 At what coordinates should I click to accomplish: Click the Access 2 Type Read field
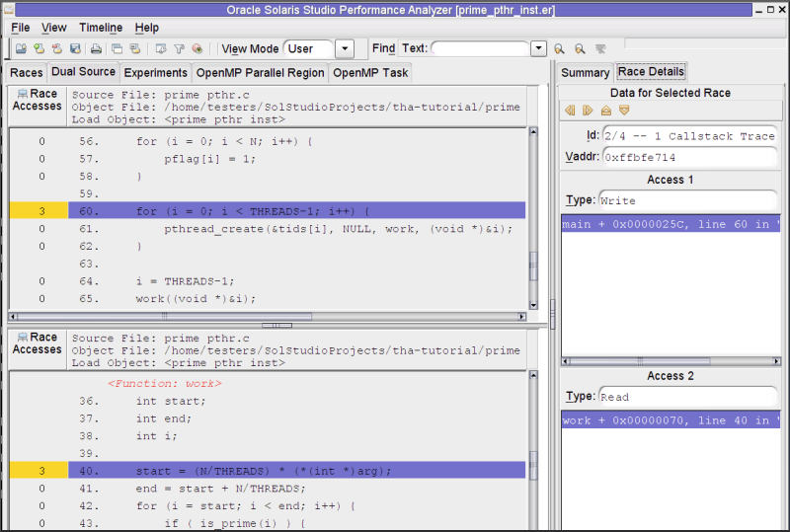point(687,397)
